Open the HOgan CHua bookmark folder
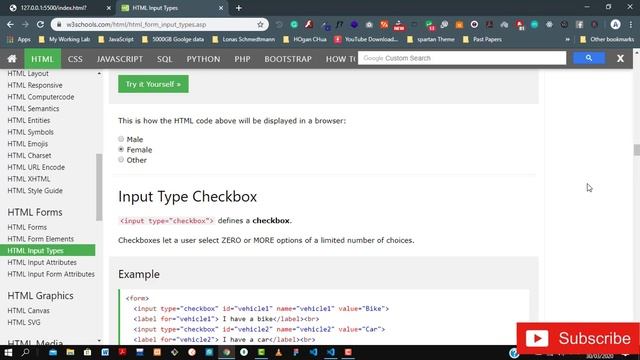Viewport: 640px width, 360px height. (304, 40)
